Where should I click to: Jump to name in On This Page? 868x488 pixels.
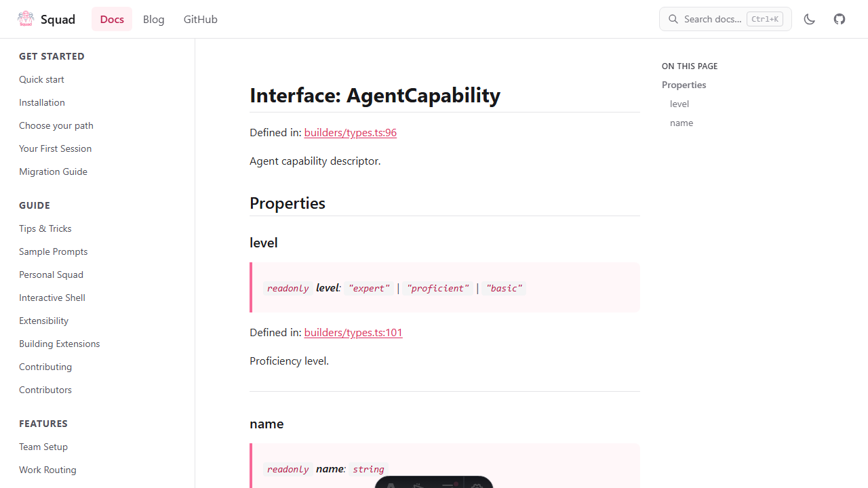pos(682,123)
